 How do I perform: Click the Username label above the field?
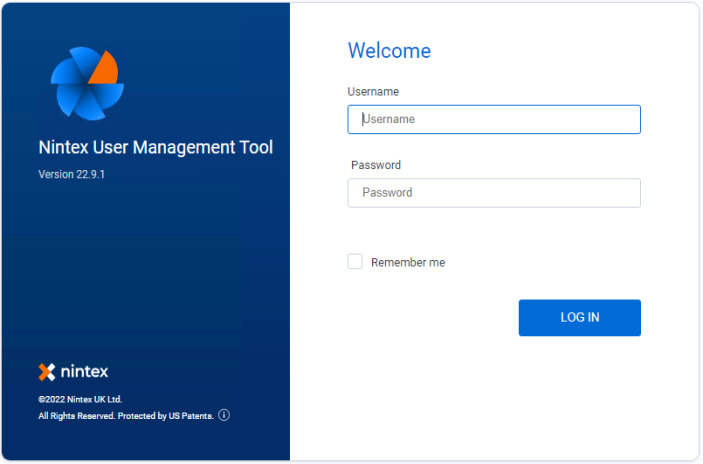[x=373, y=92]
